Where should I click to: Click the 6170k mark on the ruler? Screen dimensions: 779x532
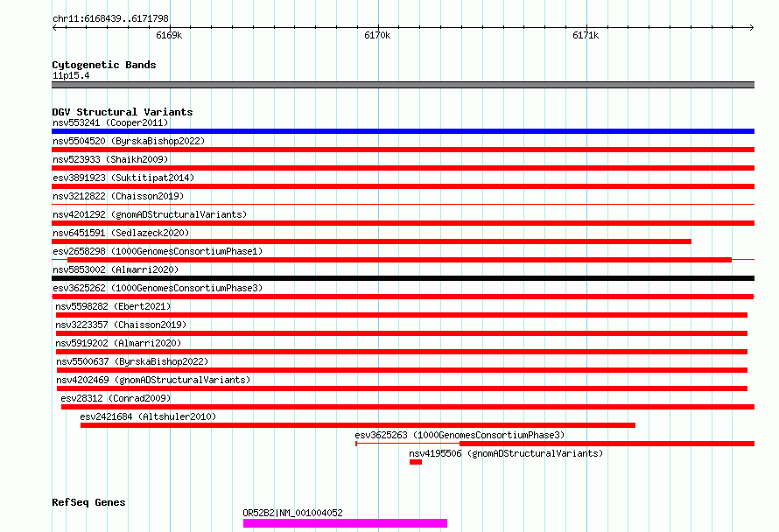coord(376,36)
